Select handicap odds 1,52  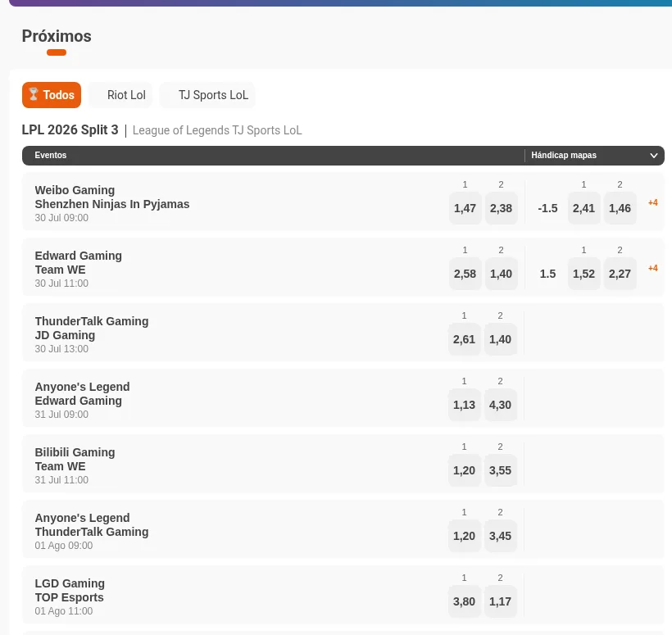(583, 274)
